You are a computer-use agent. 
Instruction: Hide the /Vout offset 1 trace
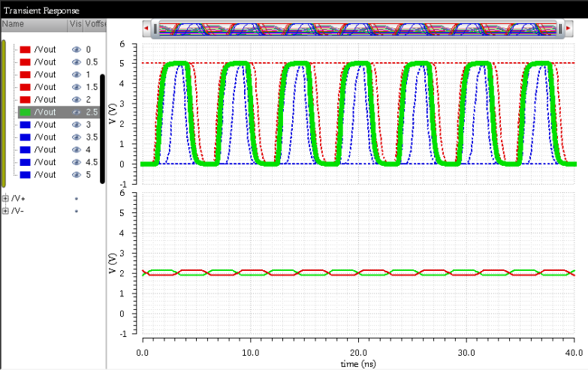[77, 74]
